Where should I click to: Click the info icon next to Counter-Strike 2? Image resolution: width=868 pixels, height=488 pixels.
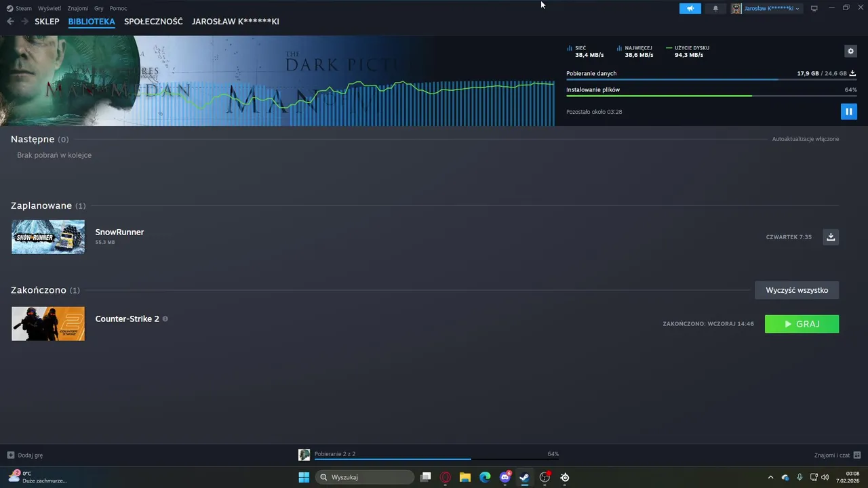point(165,319)
